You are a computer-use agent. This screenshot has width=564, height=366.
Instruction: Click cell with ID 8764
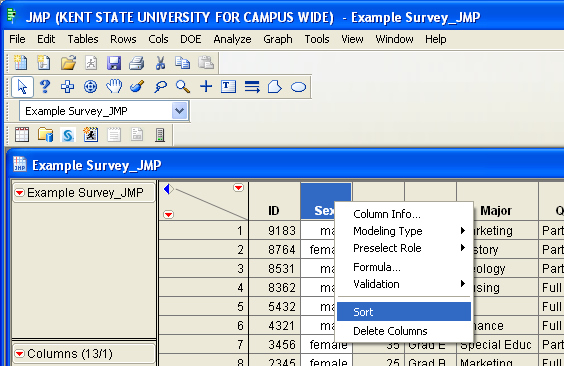274,250
